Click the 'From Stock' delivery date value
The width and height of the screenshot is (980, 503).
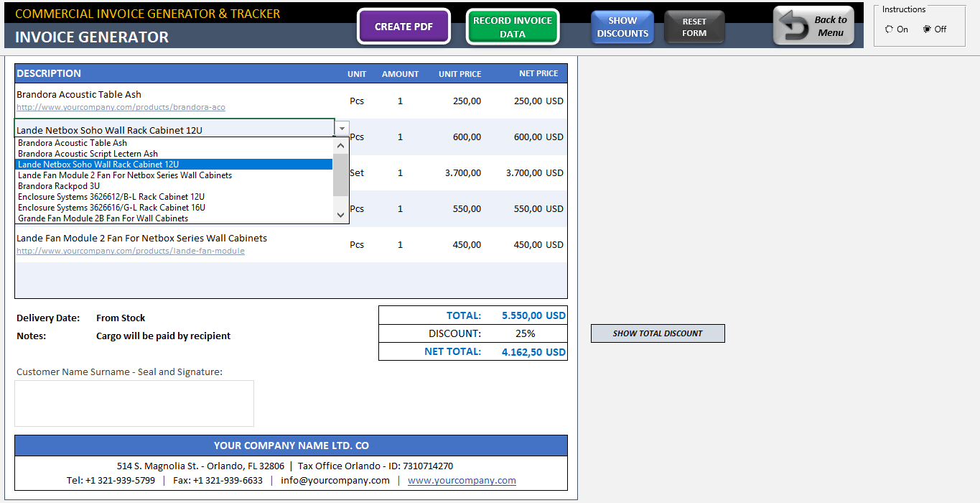(121, 318)
